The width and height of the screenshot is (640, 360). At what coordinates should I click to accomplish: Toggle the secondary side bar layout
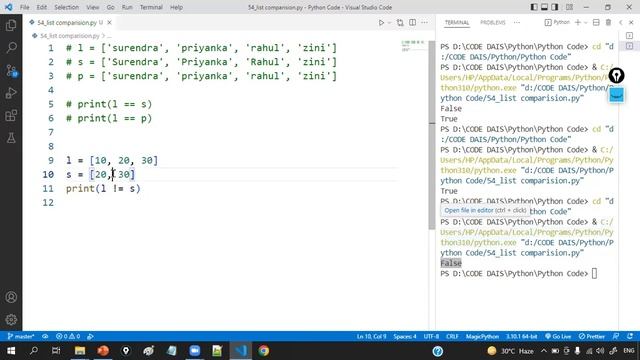point(555,7)
